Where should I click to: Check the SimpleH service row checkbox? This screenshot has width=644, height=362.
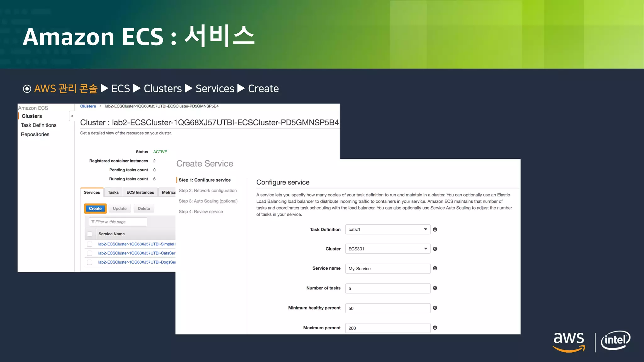[x=90, y=244]
